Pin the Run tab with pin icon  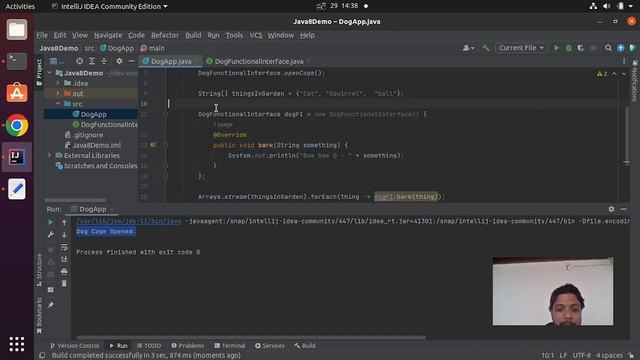click(51, 305)
